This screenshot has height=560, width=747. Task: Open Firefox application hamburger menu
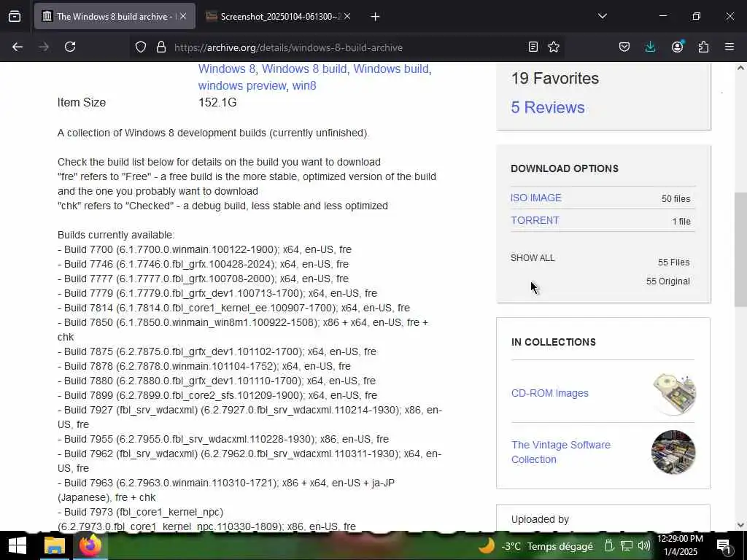tap(729, 47)
